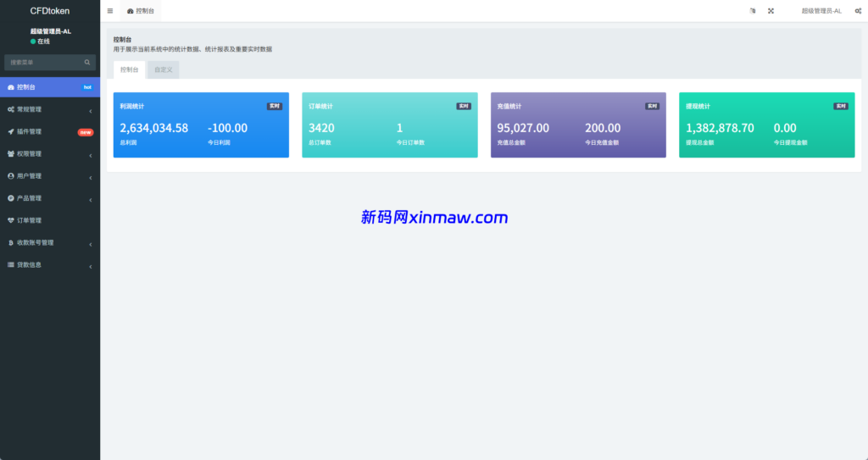Click withdrawal total value 1,382,878.70
868x460 pixels.
[720, 128]
